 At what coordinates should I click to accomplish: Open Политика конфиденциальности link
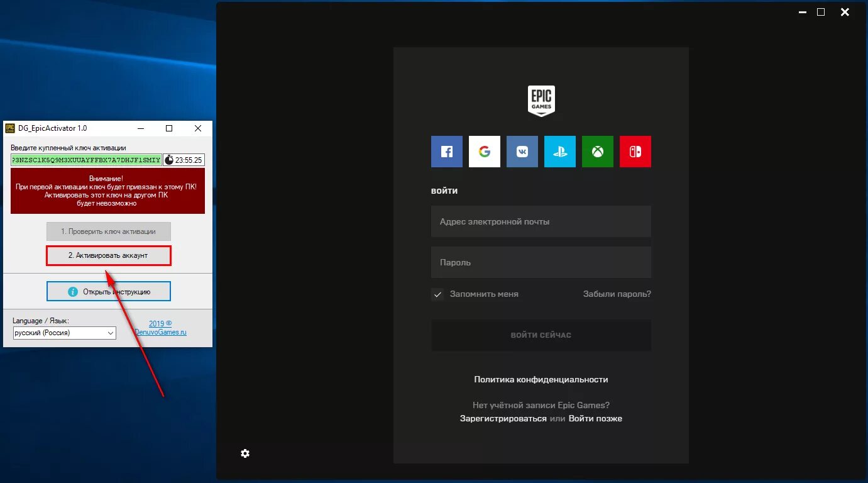[x=541, y=379]
